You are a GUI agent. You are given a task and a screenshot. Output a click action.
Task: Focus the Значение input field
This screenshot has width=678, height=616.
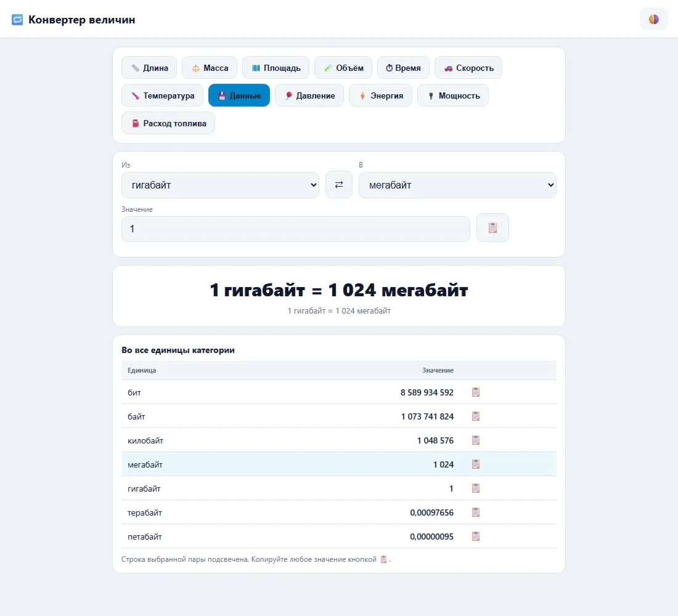(x=296, y=229)
